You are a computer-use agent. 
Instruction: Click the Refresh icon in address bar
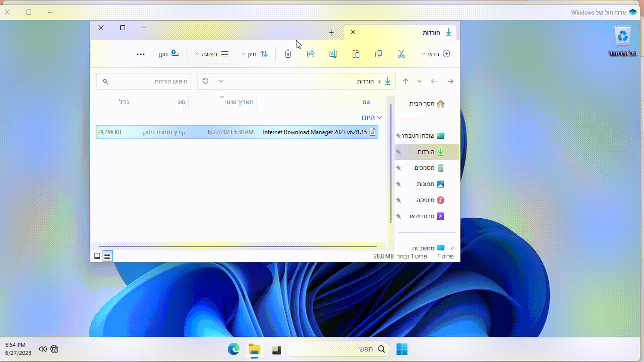click(205, 81)
